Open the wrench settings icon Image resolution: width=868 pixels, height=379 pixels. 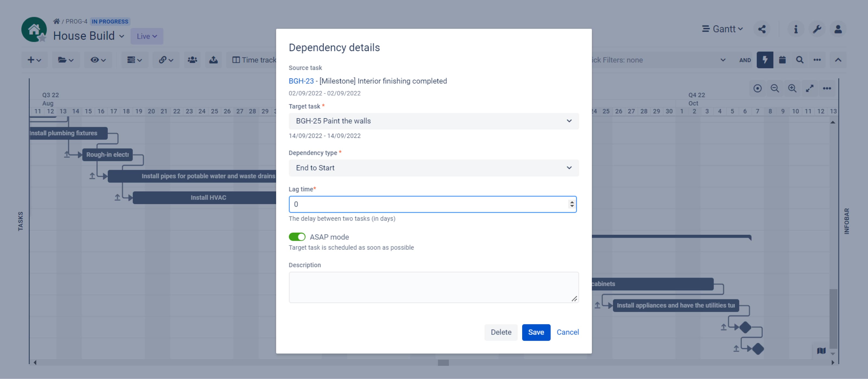pyautogui.click(x=817, y=29)
